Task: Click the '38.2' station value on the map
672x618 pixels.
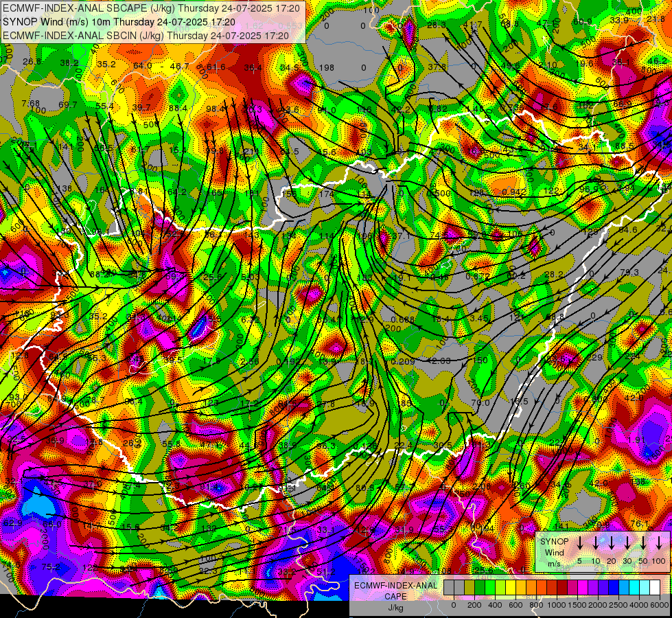Action: [x=69, y=63]
